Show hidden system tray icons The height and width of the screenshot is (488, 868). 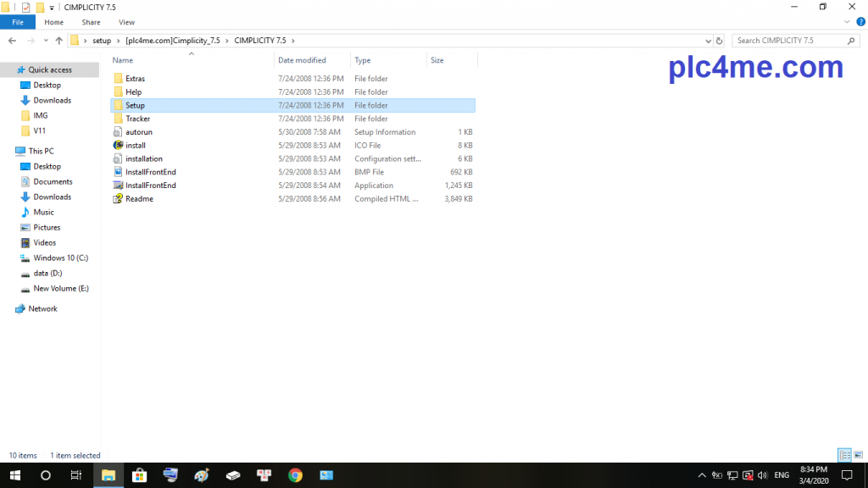(x=702, y=475)
